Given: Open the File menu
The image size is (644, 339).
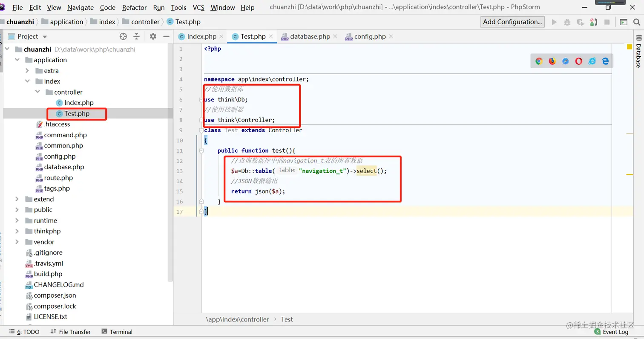Looking at the screenshot, I should coord(18,8).
